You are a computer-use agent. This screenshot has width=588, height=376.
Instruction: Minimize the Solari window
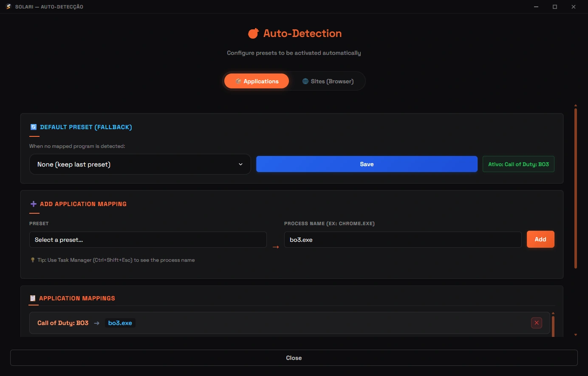pyautogui.click(x=536, y=7)
